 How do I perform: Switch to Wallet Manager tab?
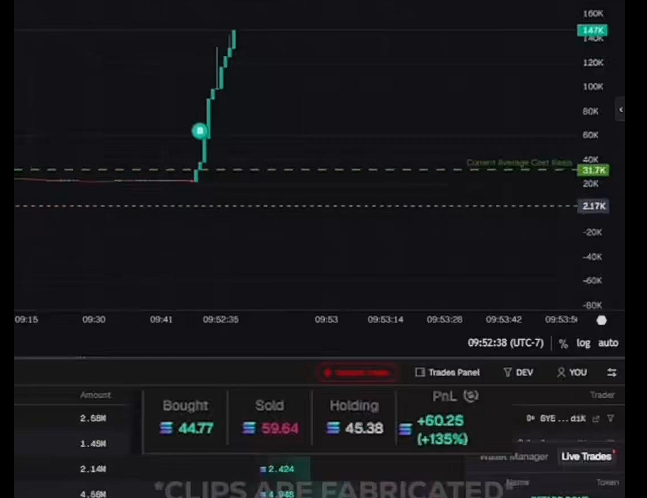514,457
